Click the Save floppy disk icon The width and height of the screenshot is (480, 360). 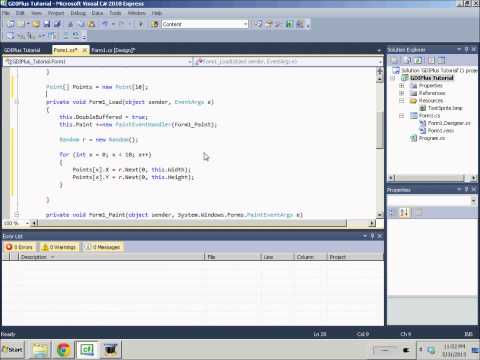[x=47, y=24]
